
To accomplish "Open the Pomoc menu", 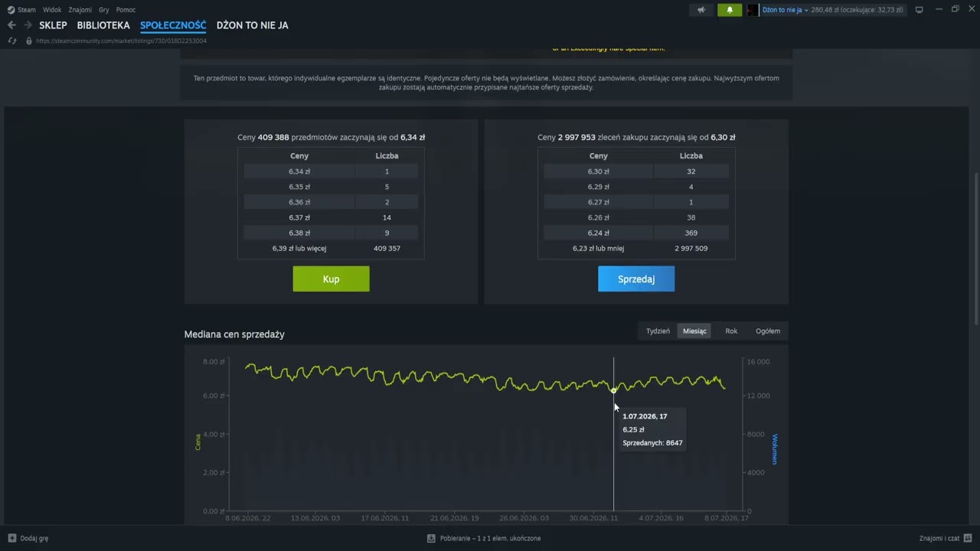I will click(x=126, y=10).
